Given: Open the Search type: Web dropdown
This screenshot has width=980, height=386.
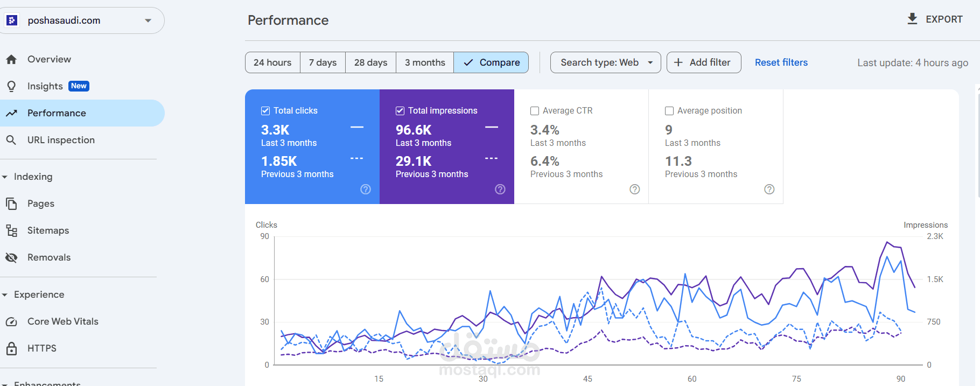Looking at the screenshot, I should (605, 62).
